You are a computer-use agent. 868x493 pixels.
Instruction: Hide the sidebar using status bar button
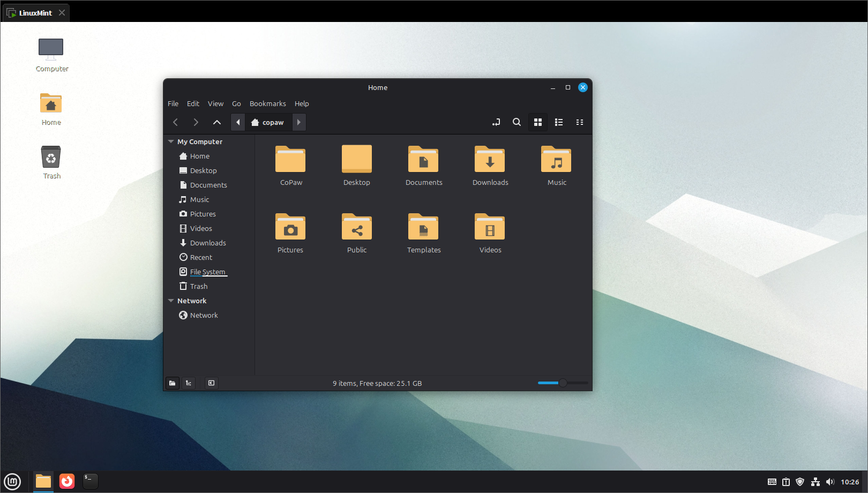tap(212, 383)
